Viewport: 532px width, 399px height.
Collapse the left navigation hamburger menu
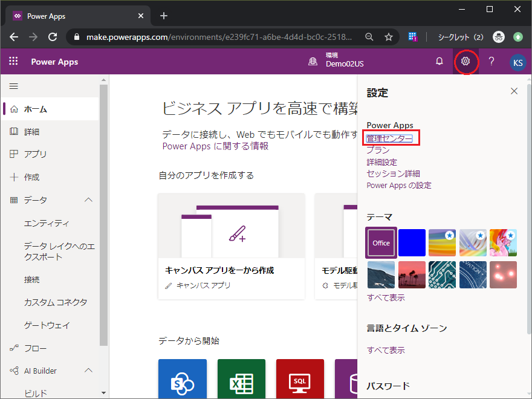13,86
